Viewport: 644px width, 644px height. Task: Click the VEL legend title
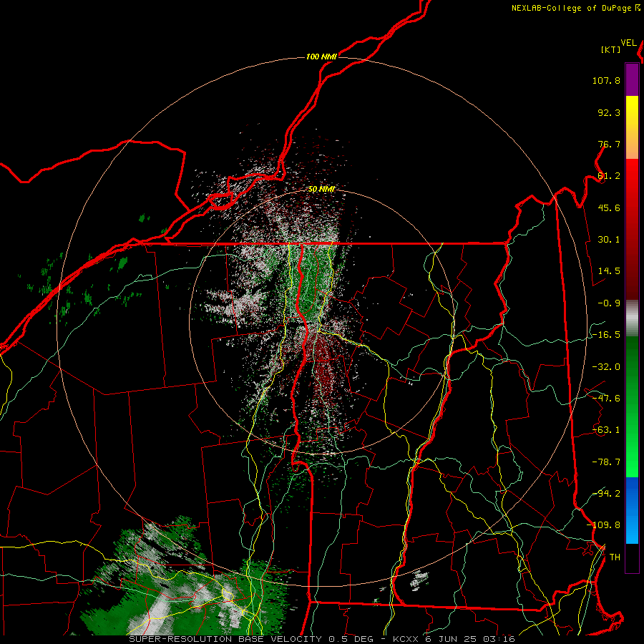point(628,43)
